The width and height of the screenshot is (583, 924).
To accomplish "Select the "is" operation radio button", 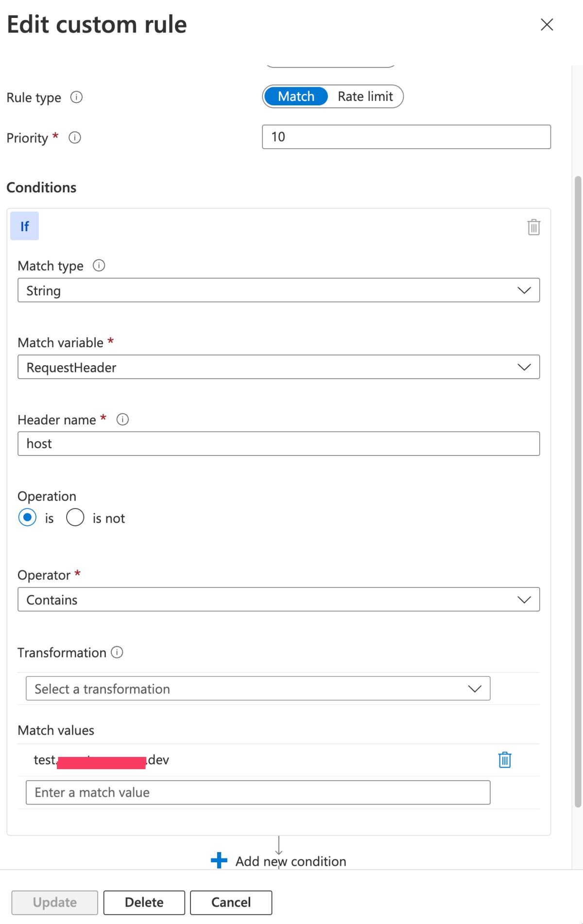I will [28, 518].
